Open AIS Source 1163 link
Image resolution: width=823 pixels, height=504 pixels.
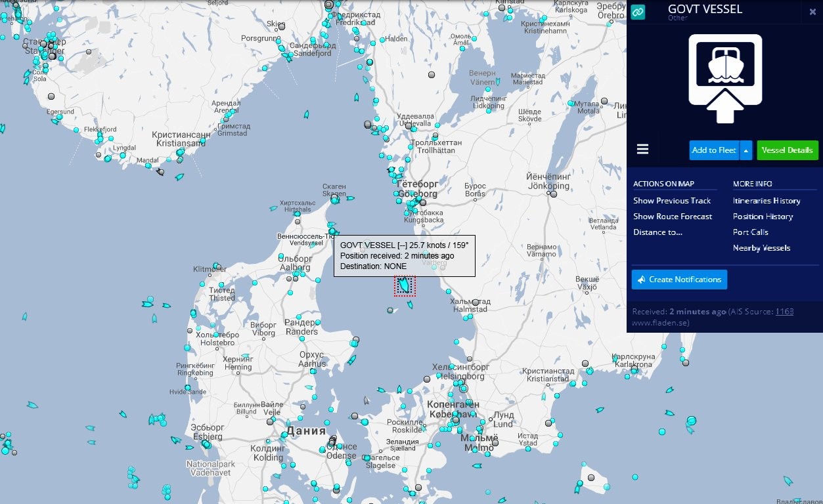click(x=784, y=312)
